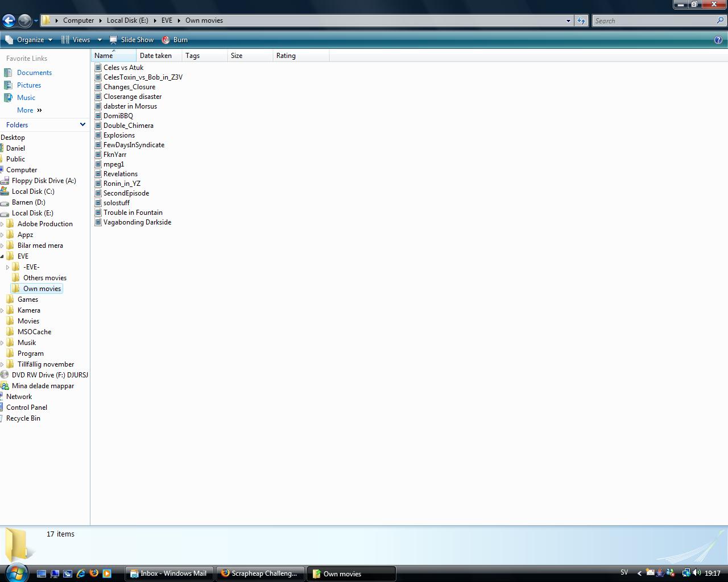728x582 pixels.
Task: Expand the -EVE- subfolder node
Action: click(x=7, y=267)
